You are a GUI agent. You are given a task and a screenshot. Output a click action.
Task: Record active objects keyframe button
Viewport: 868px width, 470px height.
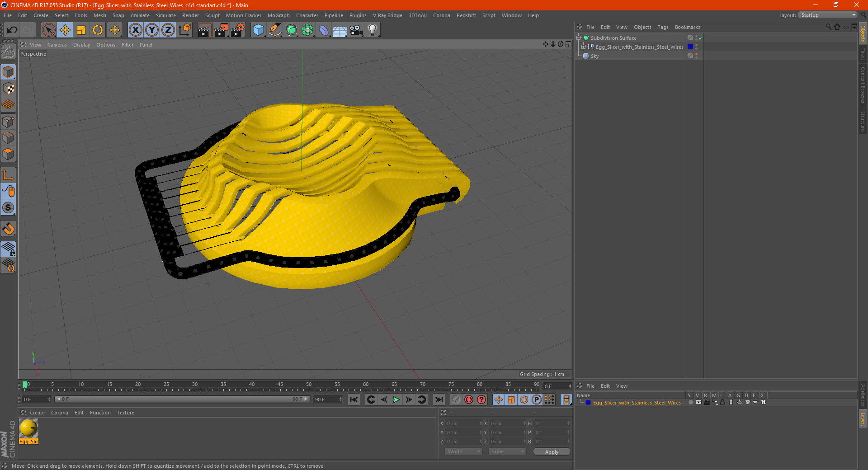(x=456, y=399)
